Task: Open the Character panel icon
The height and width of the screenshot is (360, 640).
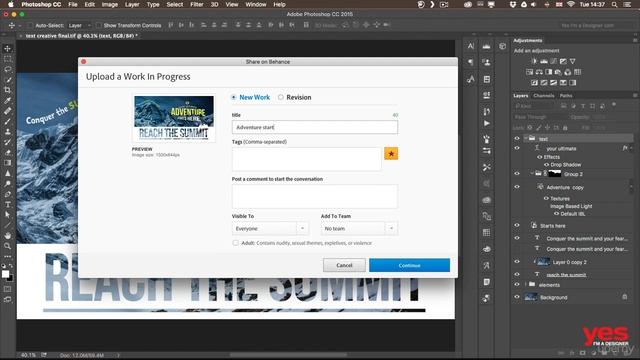Action: click(x=471, y=46)
